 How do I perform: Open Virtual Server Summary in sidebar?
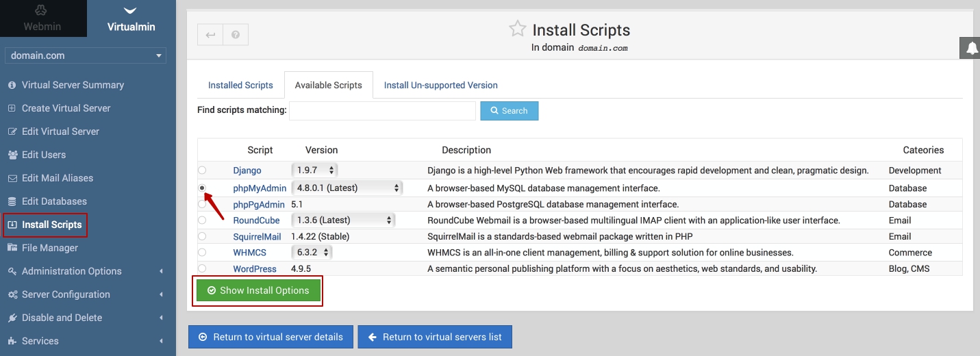pyautogui.click(x=73, y=85)
